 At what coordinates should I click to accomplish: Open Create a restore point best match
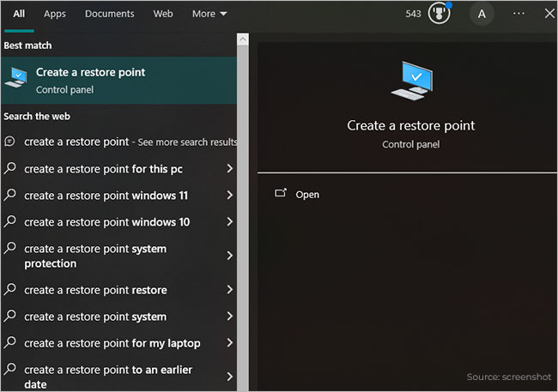118,81
